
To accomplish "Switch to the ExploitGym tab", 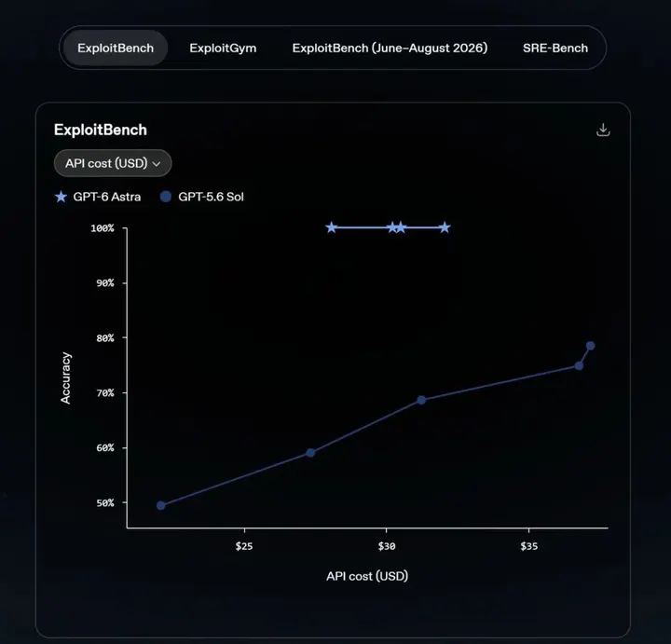I will pos(223,48).
